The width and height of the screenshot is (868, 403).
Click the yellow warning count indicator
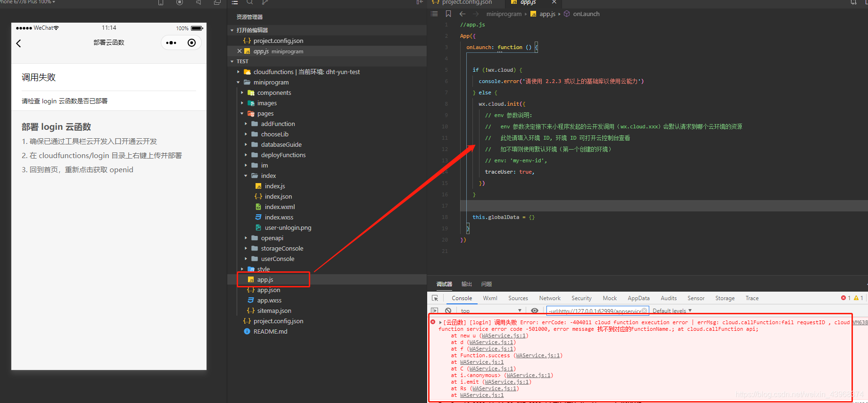point(859,298)
